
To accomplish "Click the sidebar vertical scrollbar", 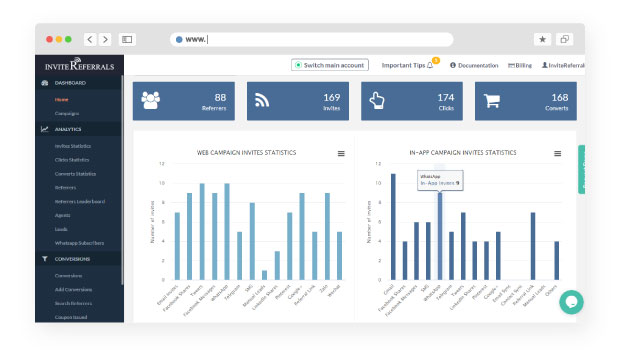I will (x=123, y=180).
